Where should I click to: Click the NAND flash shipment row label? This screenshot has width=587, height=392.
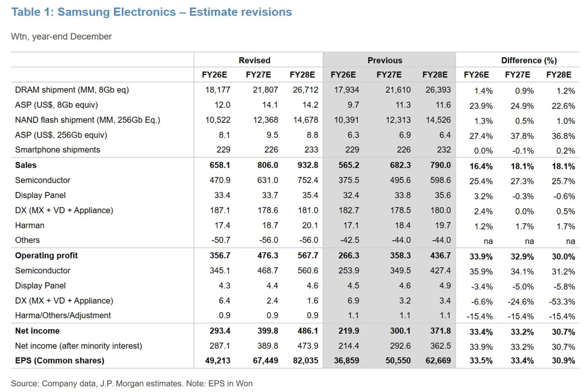(x=87, y=120)
